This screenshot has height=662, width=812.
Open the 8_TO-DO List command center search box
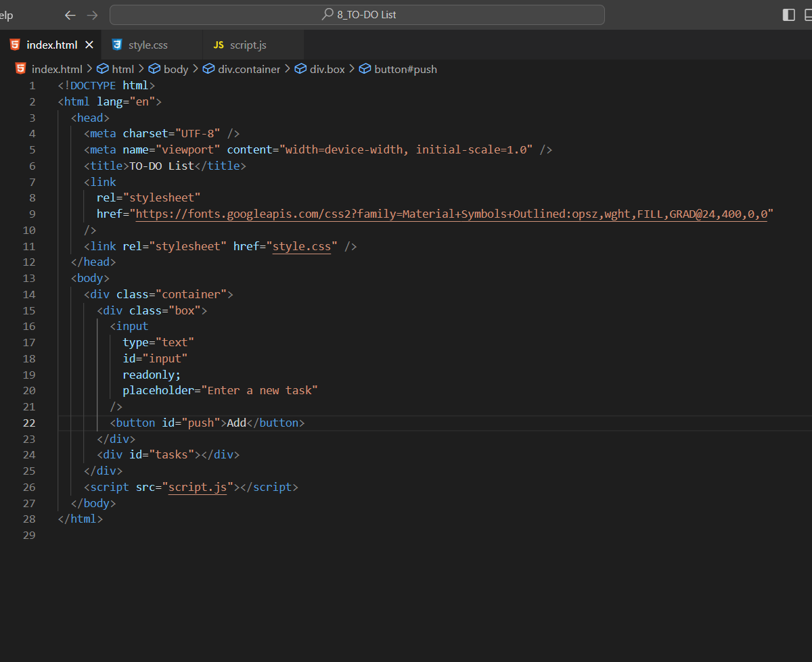[357, 15]
